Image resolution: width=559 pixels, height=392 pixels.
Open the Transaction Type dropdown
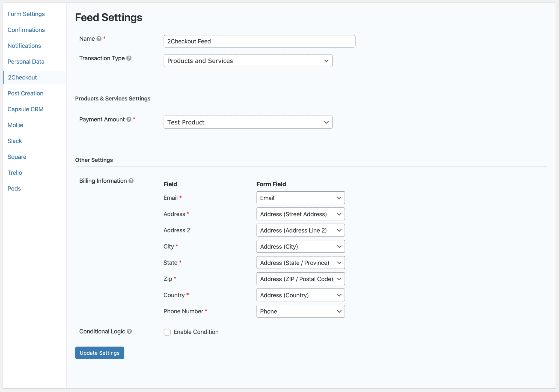click(x=248, y=61)
